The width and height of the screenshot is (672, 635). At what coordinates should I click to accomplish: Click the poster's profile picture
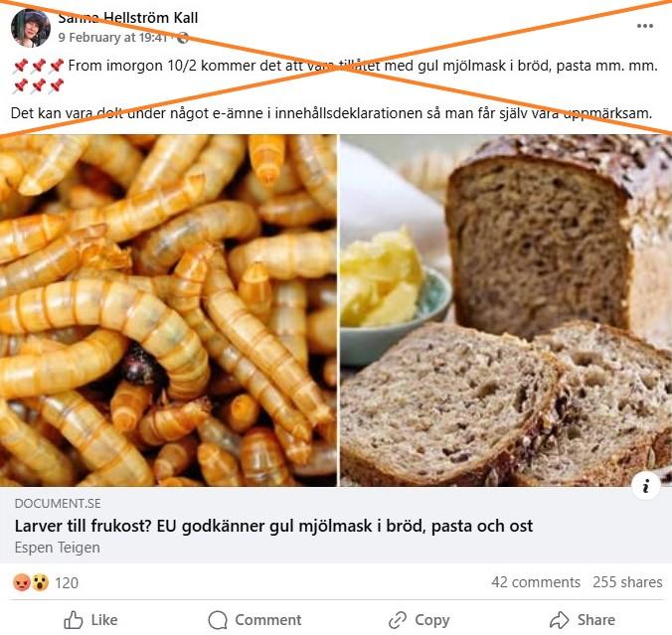click(x=31, y=28)
